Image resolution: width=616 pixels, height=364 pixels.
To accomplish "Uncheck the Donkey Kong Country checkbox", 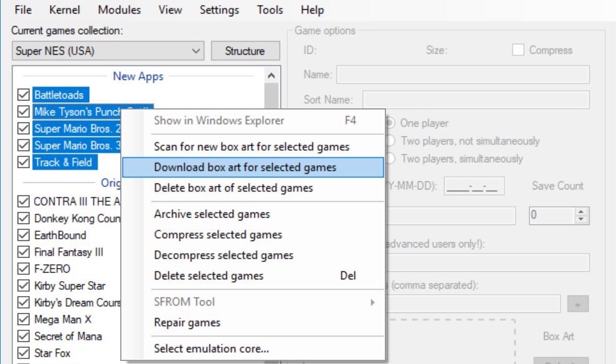I will [x=24, y=218].
